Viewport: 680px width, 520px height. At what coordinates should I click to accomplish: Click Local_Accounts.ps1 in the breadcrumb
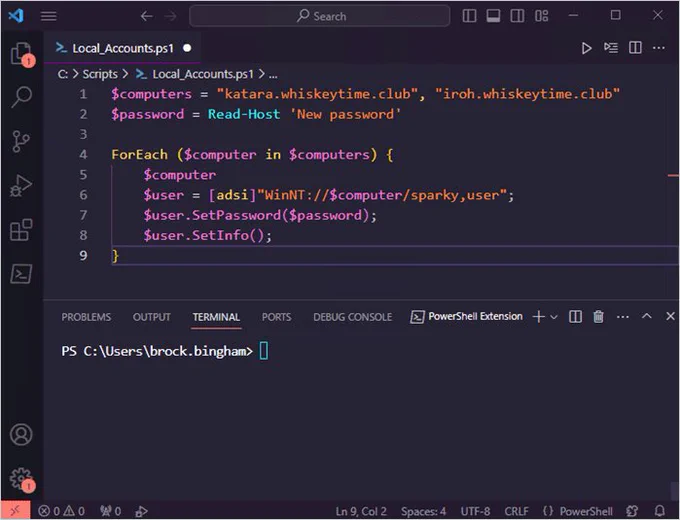(x=203, y=74)
